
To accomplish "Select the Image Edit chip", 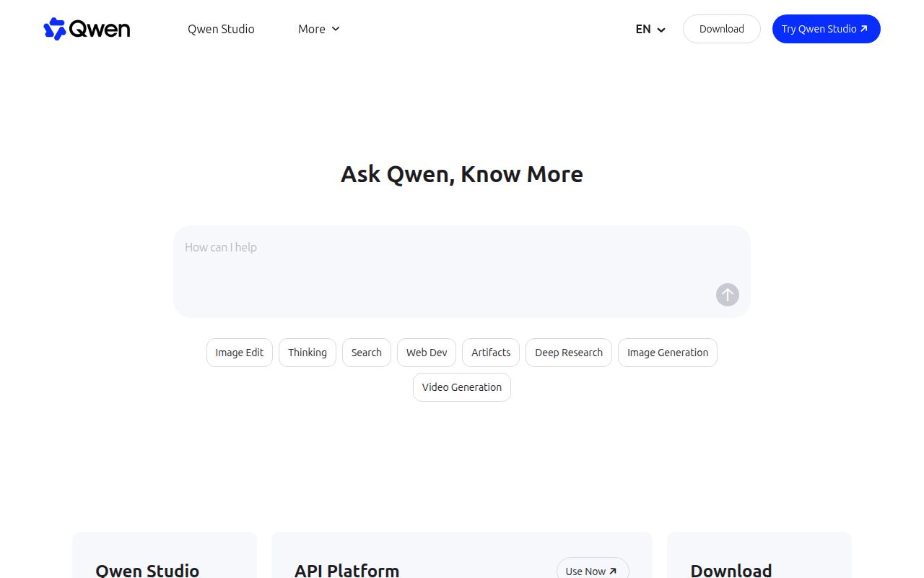I will coord(240,353).
